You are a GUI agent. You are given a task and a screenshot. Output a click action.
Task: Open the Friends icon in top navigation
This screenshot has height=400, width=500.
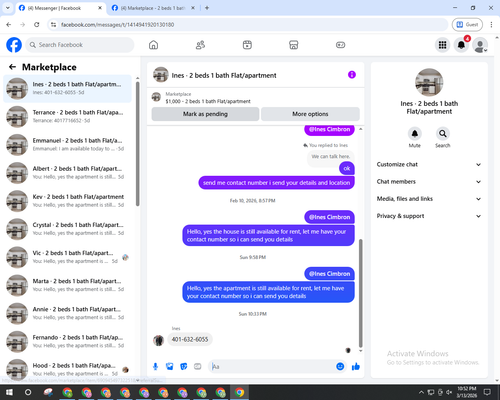(x=200, y=45)
